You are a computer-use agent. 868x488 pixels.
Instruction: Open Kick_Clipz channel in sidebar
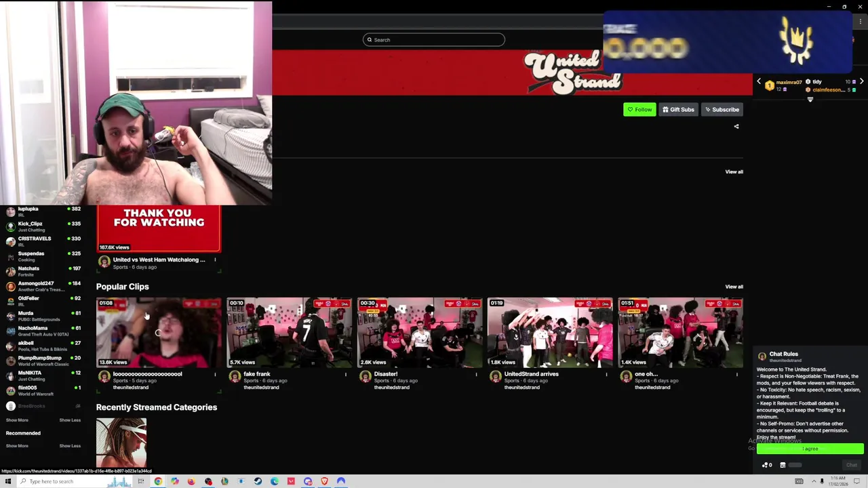(x=42, y=226)
